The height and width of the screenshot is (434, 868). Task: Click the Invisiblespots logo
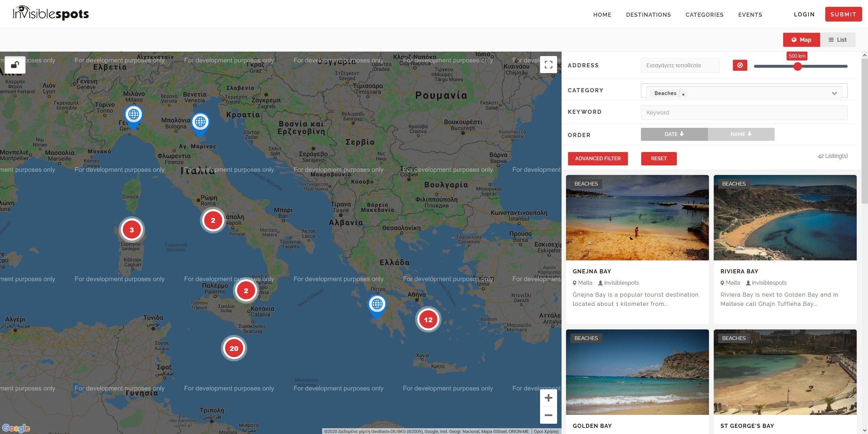51,13
